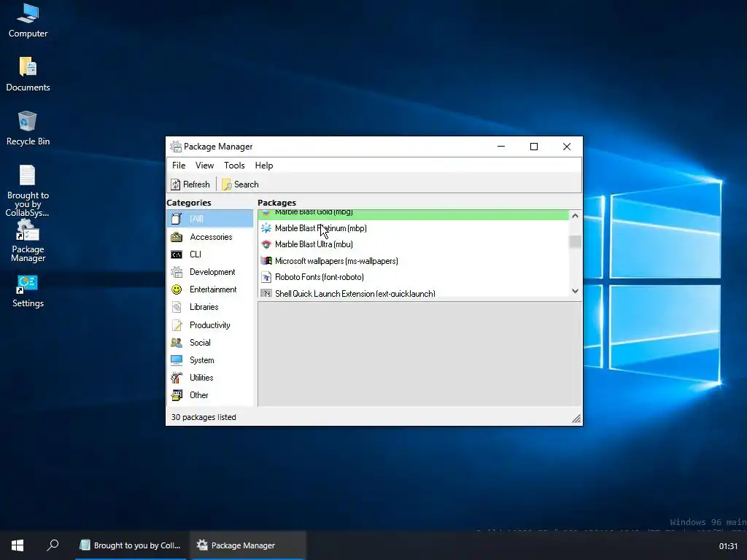
Task: Select the Utilities category icon
Action: [x=177, y=378]
